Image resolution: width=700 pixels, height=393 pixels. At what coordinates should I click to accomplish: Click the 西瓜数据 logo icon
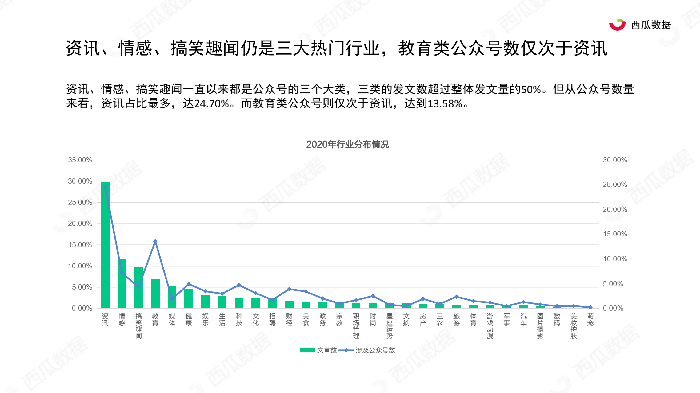tap(617, 25)
